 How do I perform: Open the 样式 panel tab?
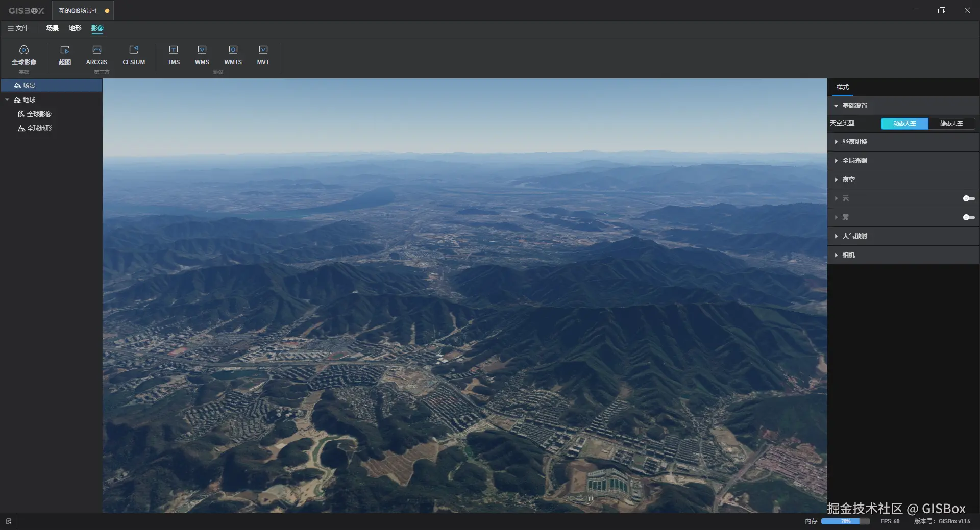click(x=843, y=87)
